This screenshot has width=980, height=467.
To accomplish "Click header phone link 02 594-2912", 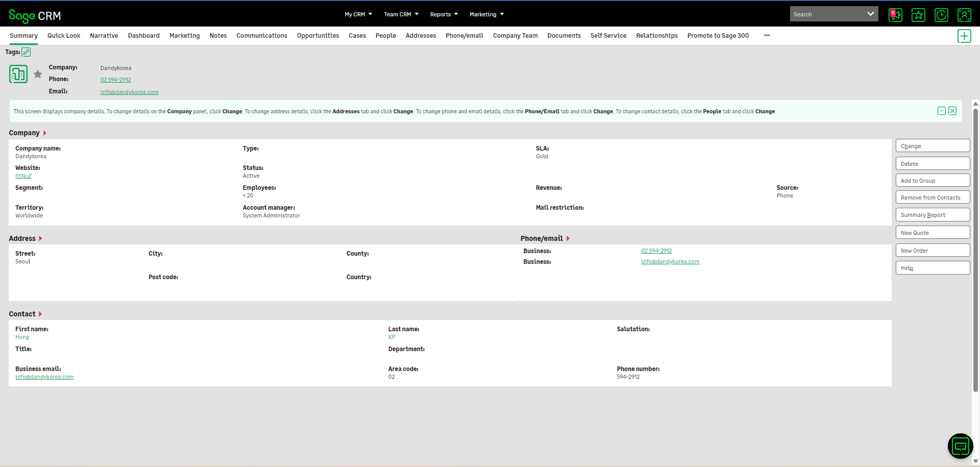I will tap(115, 80).
